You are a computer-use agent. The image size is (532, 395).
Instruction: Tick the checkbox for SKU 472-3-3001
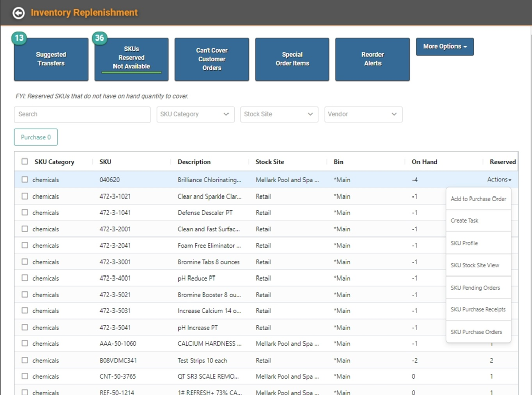tap(25, 262)
